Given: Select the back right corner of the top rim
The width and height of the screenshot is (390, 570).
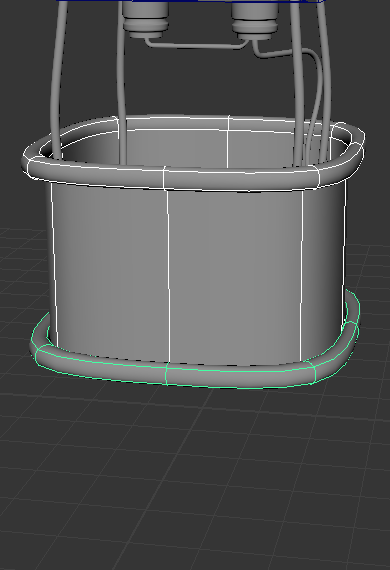Looking at the screenshot, I should click(x=347, y=140).
